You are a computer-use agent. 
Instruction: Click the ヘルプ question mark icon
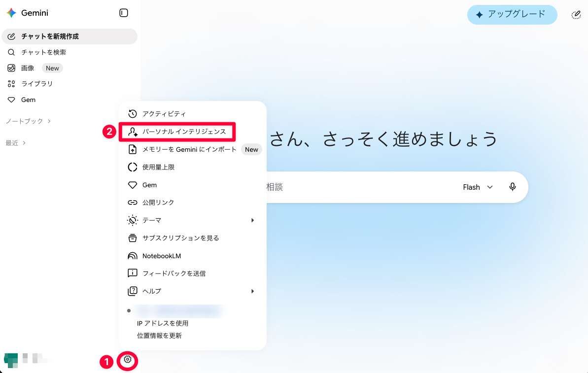tap(133, 291)
